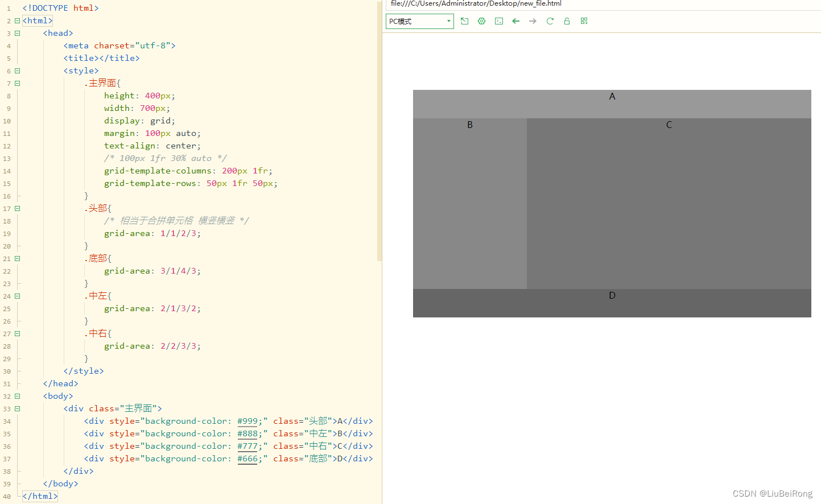Click 'grid-area: 2/2/3/3;' line
This screenshot has height=504, width=821.
point(152,346)
